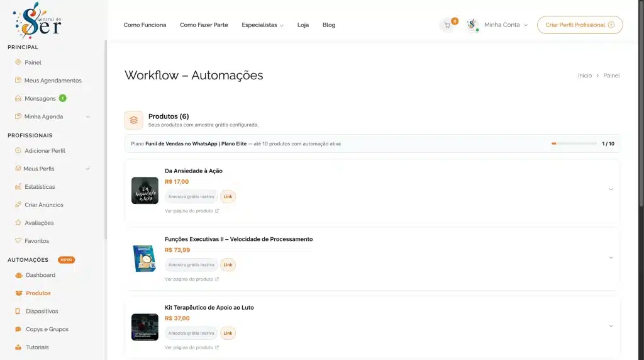
Task: Expand the Meus Perfis submenu chevron
Action: tap(87, 169)
